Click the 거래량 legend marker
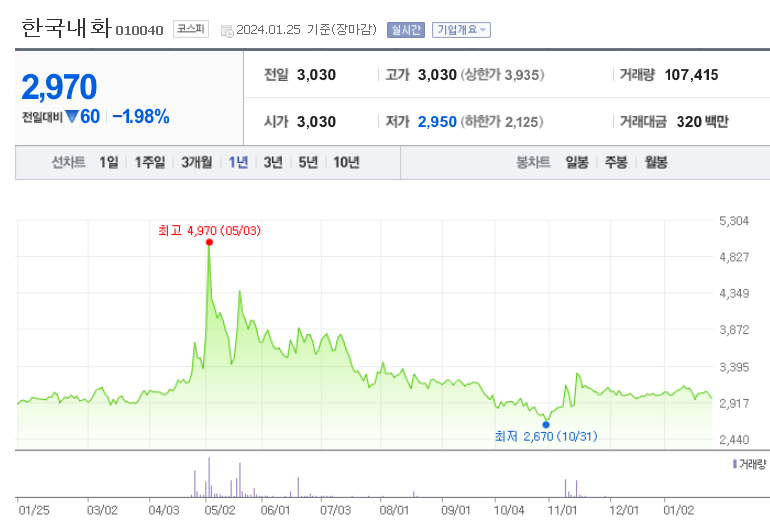 [735, 464]
